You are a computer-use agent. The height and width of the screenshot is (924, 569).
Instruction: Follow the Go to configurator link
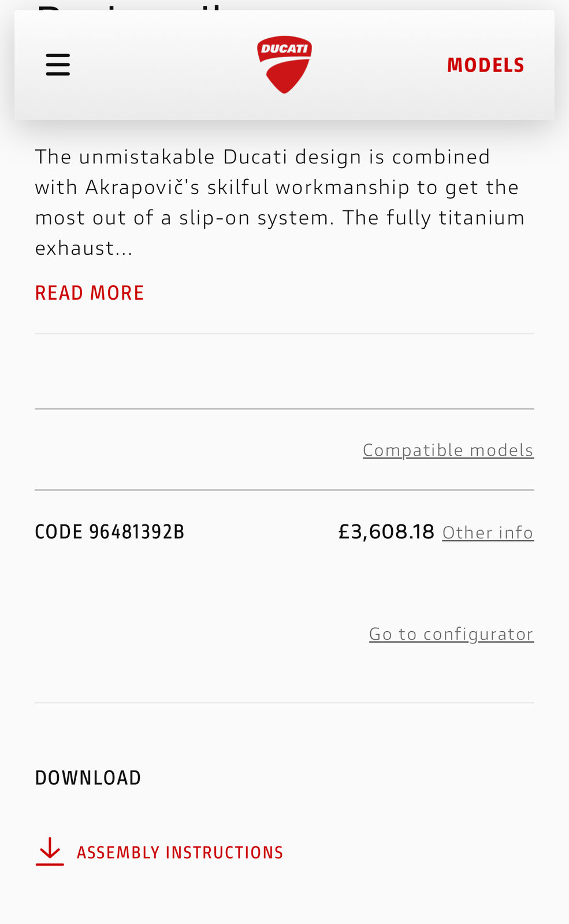[452, 634]
